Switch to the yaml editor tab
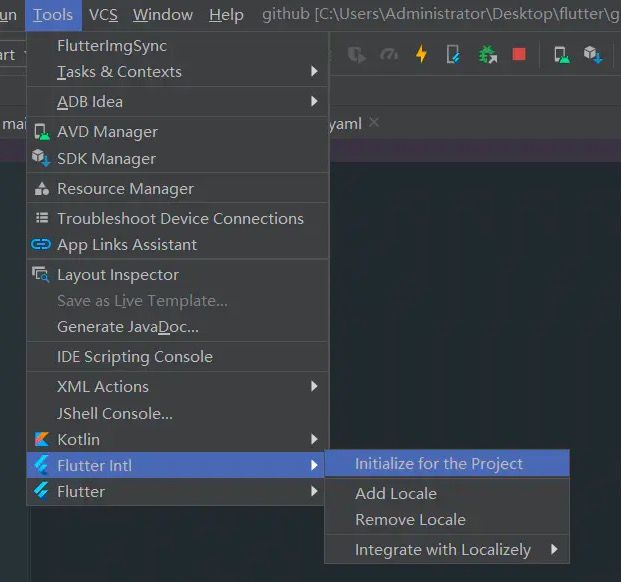 pyautogui.click(x=346, y=124)
